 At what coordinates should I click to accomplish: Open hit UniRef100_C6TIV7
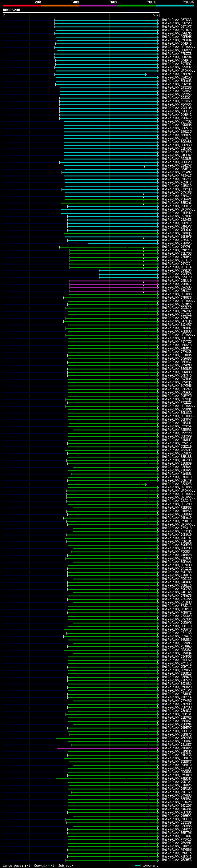(x=177, y=26)
